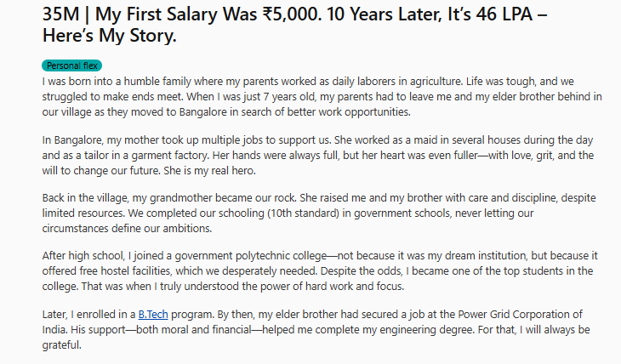This screenshot has width=621, height=364.
Task: Click the paragraph beginning "Later, I enrolled"
Action: [316, 329]
